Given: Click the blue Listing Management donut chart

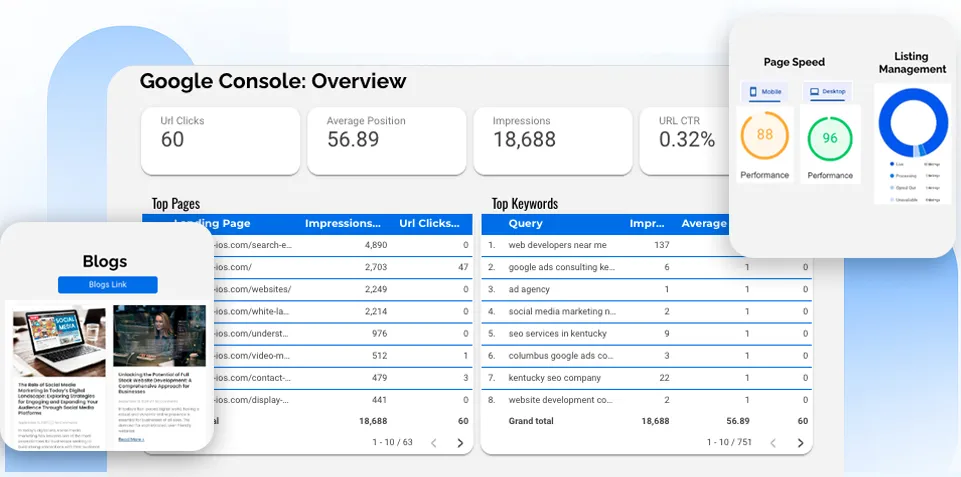Looking at the screenshot, I should click(x=913, y=122).
